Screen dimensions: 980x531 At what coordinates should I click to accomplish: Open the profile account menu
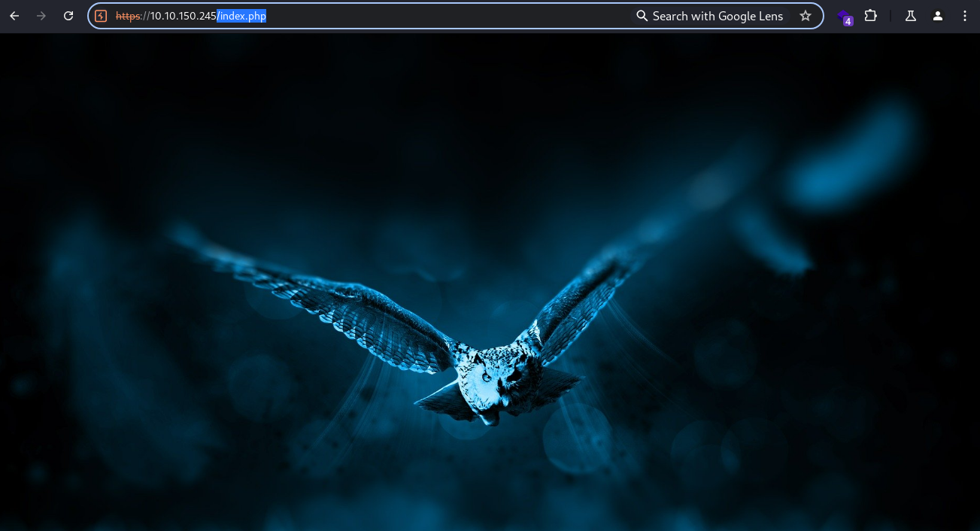938,16
